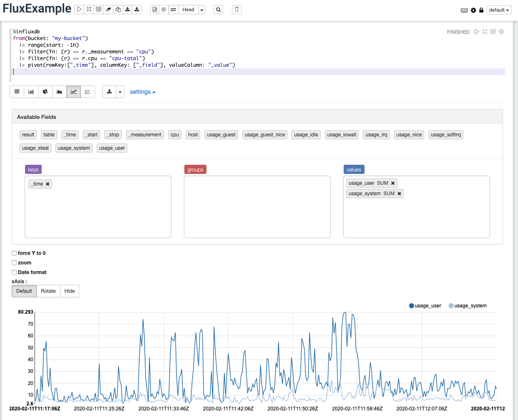Select the bar chart visualization
Screen dimensions: 518x420
(x=31, y=92)
